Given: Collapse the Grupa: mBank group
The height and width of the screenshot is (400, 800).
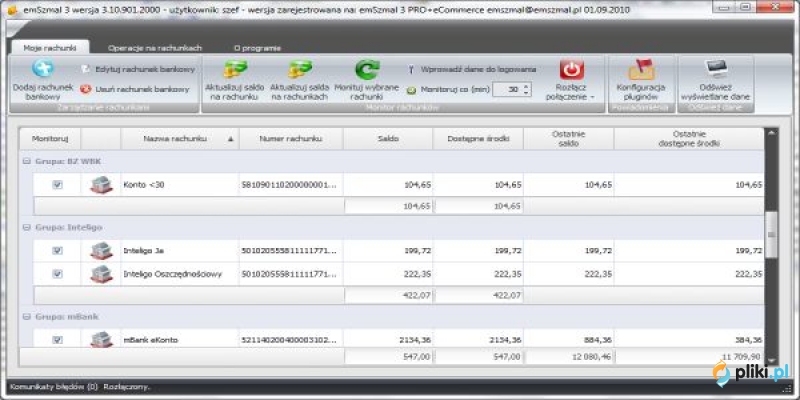Looking at the screenshot, I should (x=27, y=317).
